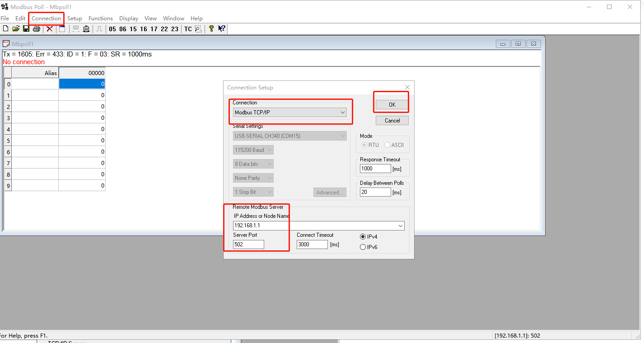This screenshot has width=644, height=343.
Task: Click the yellow question mark help icon
Action: [x=211, y=29]
